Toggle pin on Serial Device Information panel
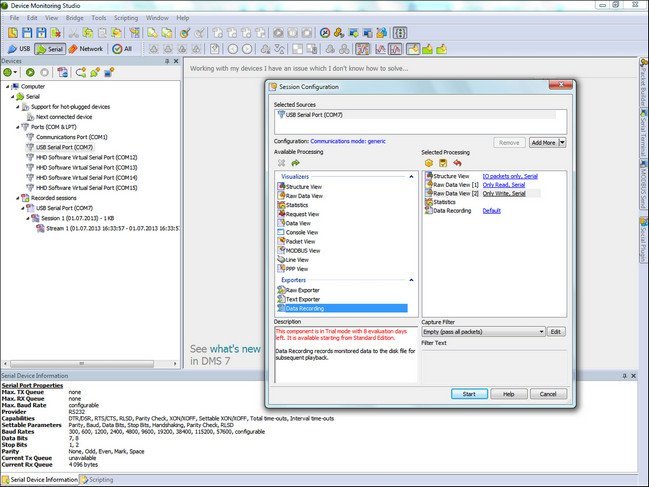Image resolution: width=649 pixels, height=487 pixels. [x=625, y=376]
